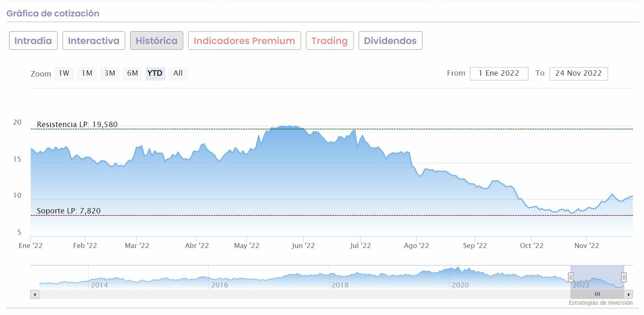Switch to the Dividendos tab
The height and width of the screenshot is (315, 644).
pyautogui.click(x=390, y=41)
